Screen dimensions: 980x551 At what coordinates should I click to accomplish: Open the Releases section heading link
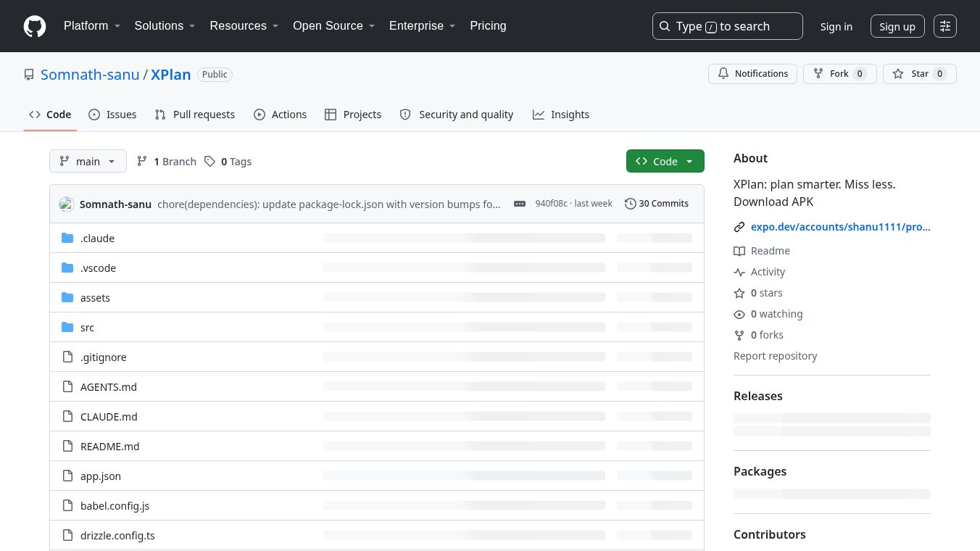point(758,396)
